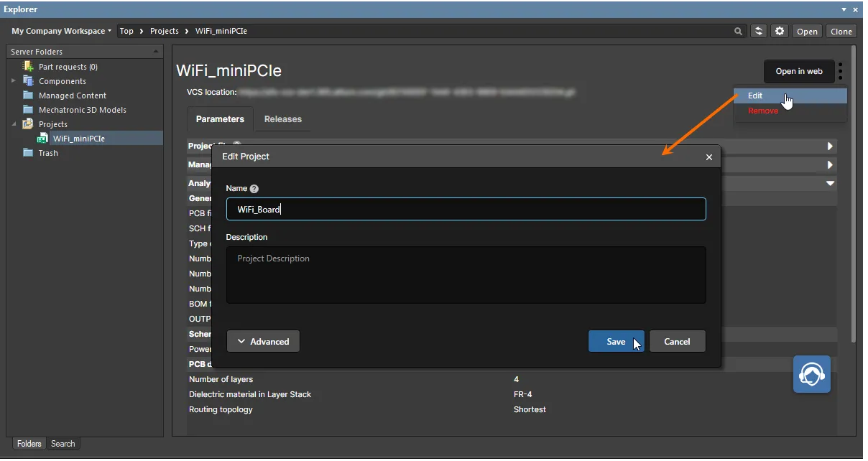Click the FR-4 dielectric value
Image resolution: width=868 pixels, height=461 pixels.
tap(523, 394)
